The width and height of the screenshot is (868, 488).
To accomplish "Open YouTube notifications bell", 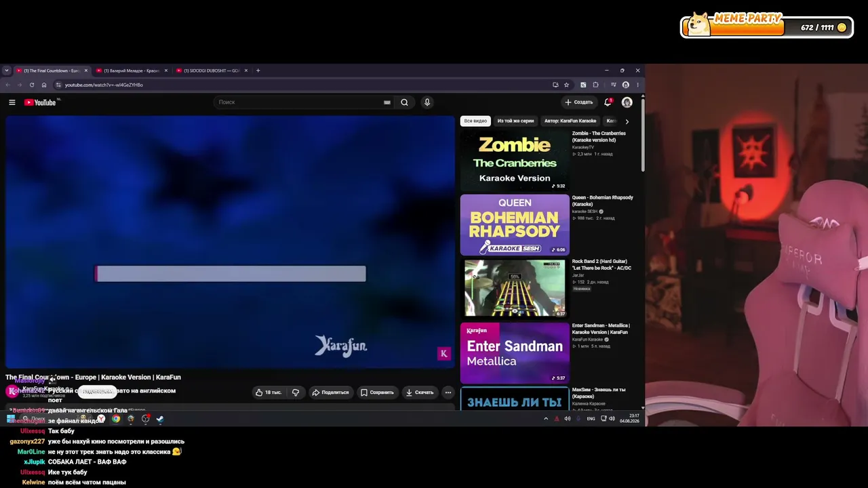I will tap(608, 102).
